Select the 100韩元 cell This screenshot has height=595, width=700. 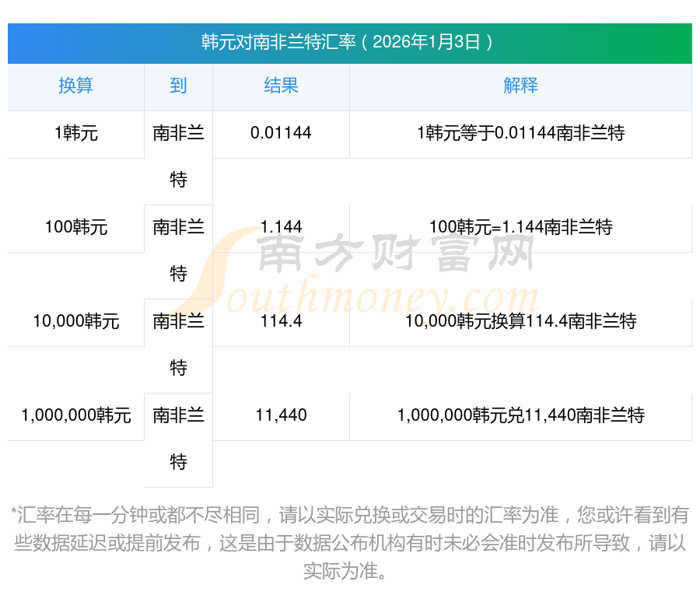(75, 227)
